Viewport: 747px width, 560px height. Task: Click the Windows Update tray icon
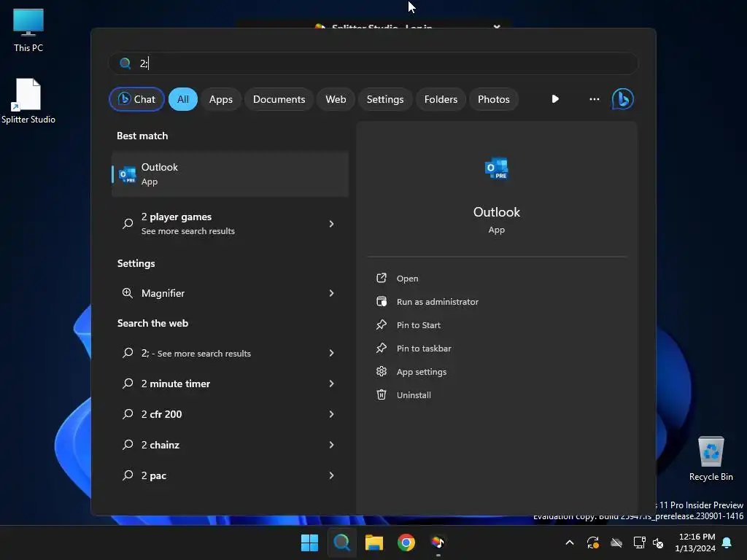[593, 542]
